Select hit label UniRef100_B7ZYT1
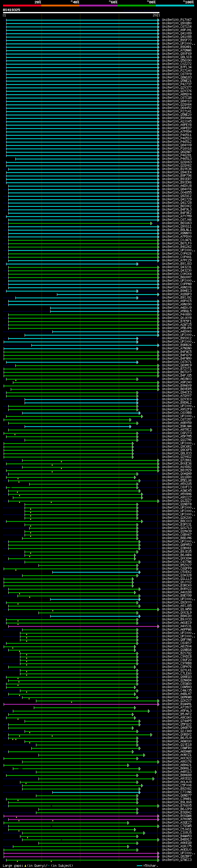Viewport: 197px width, 868px height. point(177,369)
